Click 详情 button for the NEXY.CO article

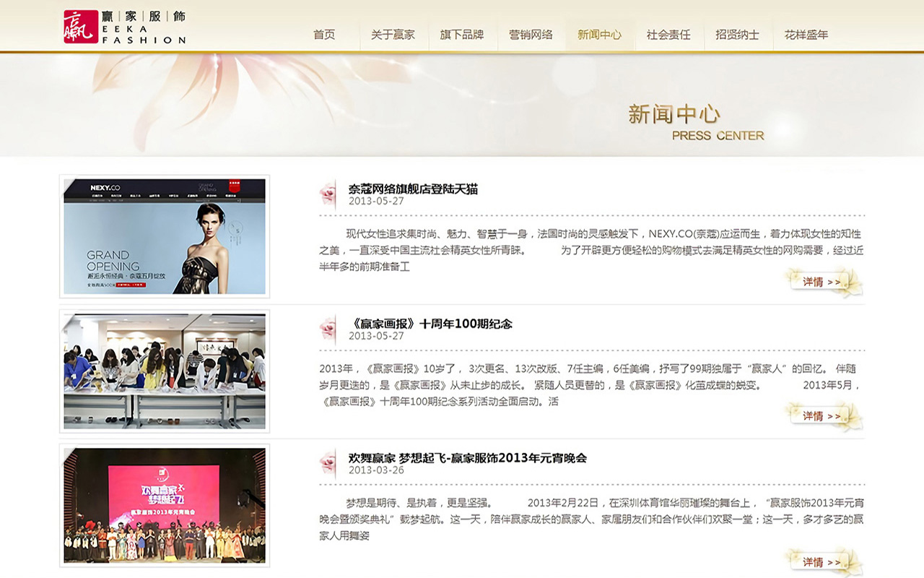click(x=823, y=282)
